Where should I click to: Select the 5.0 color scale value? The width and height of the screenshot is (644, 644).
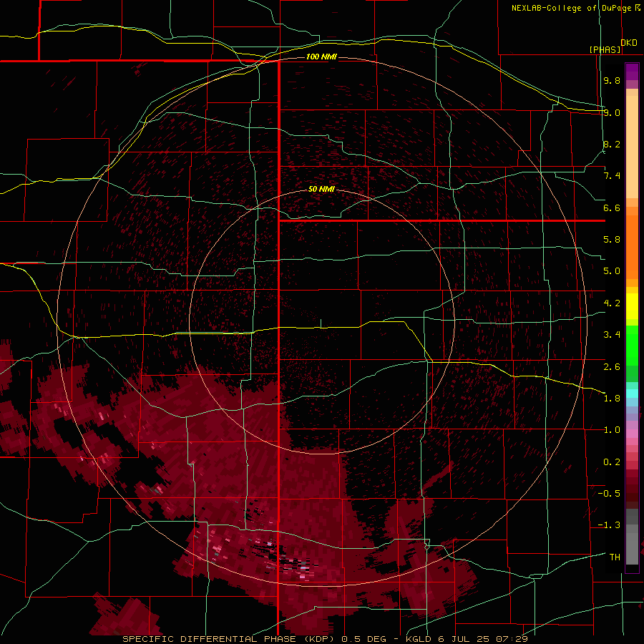coord(612,271)
